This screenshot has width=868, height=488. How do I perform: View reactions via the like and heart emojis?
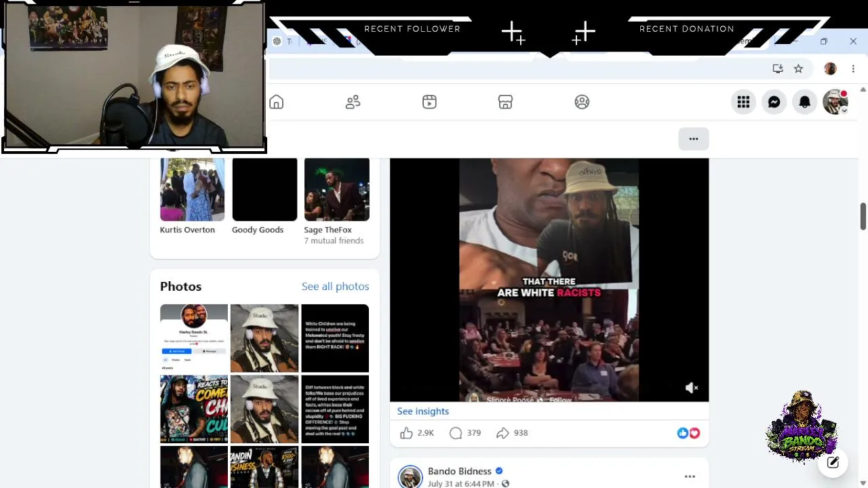pos(688,433)
